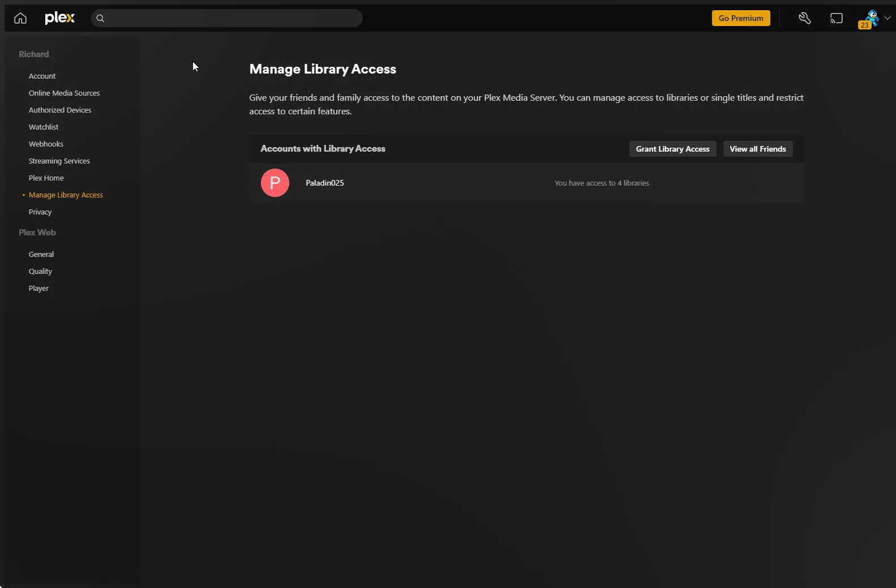Select Manage Library Access in sidebar
This screenshot has width=896, height=588.
[x=66, y=195]
